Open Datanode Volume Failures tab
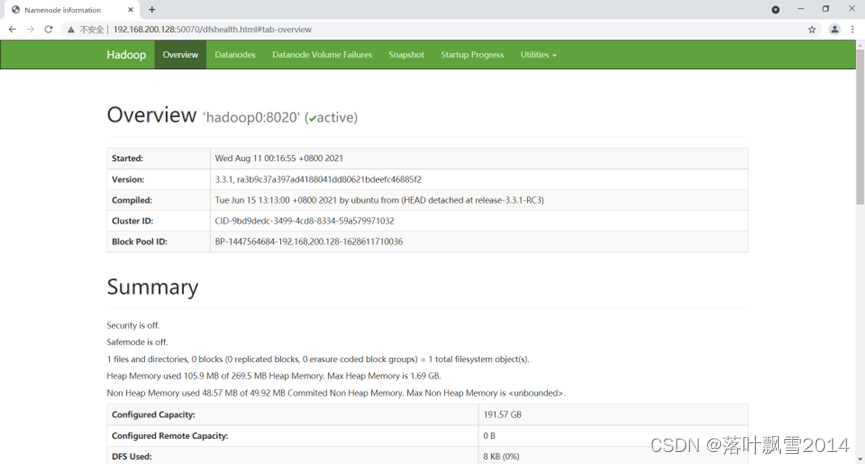This screenshot has height=464, width=865. coord(322,55)
